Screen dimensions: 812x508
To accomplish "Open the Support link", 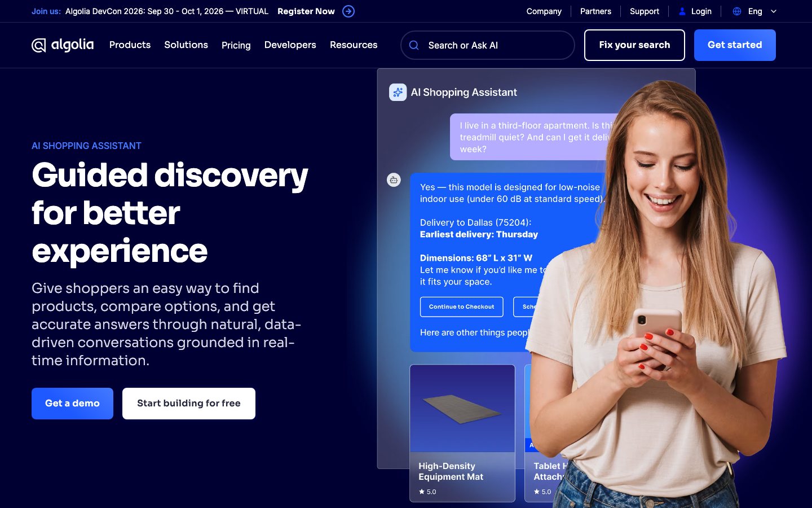I will [645, 11].
